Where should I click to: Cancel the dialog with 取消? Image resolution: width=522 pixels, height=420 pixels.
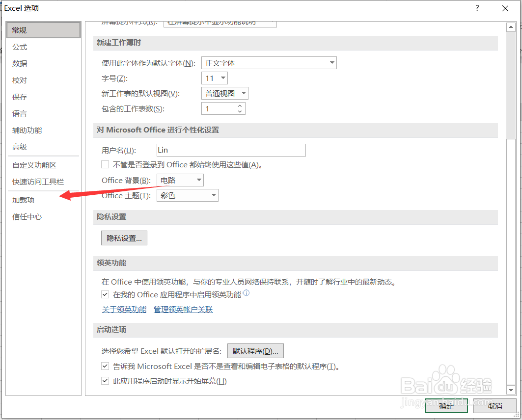(x=495, y=406)
